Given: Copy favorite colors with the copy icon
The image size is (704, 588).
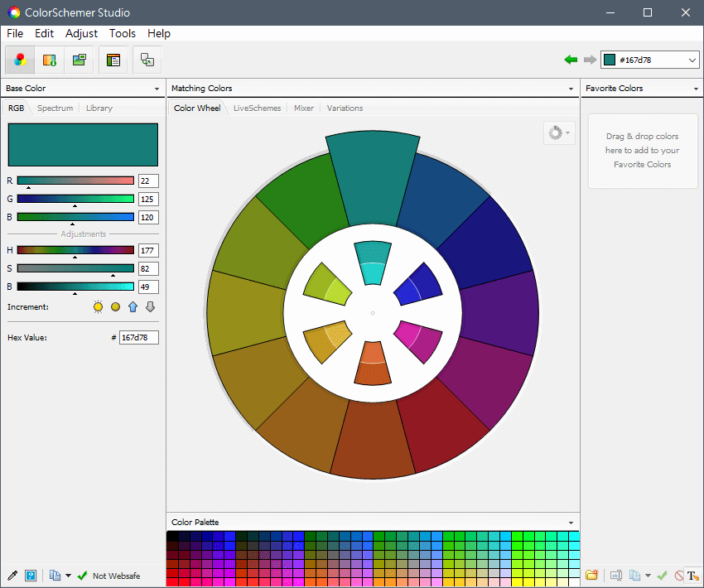Looking at the screenshot, I should (634, 575).
